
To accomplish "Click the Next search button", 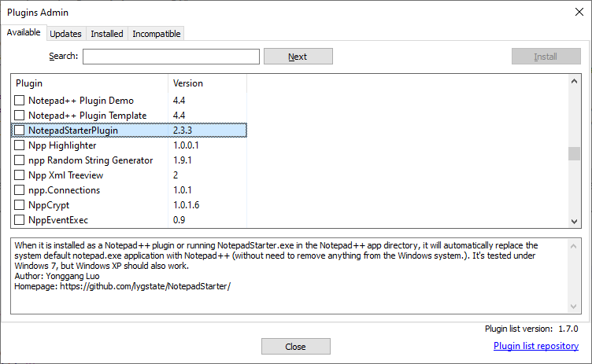I will (298, 56).
